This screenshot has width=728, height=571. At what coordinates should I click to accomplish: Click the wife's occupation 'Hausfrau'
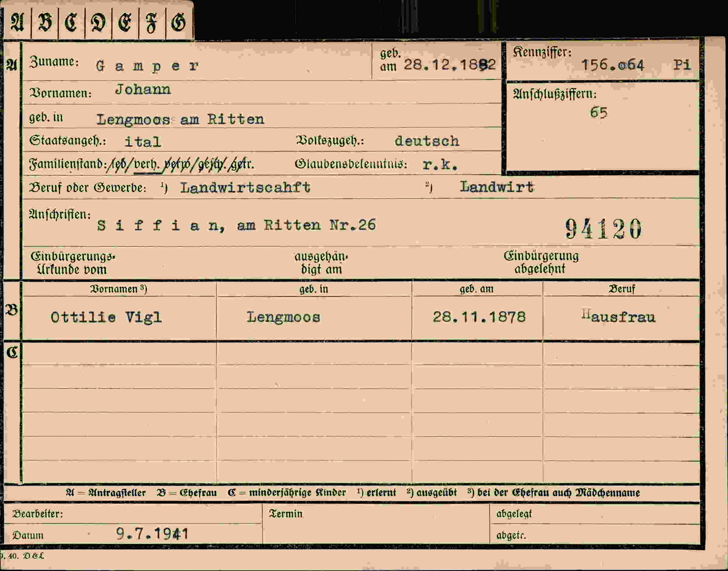pos(619,316)
